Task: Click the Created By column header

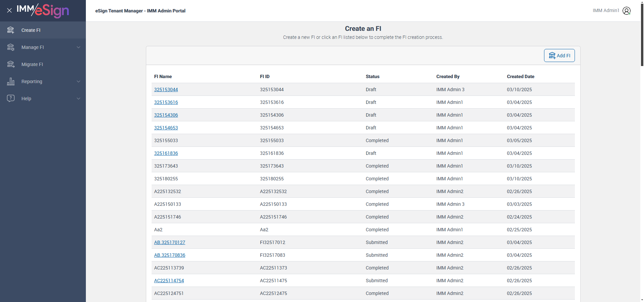Action: click(448, 76)
